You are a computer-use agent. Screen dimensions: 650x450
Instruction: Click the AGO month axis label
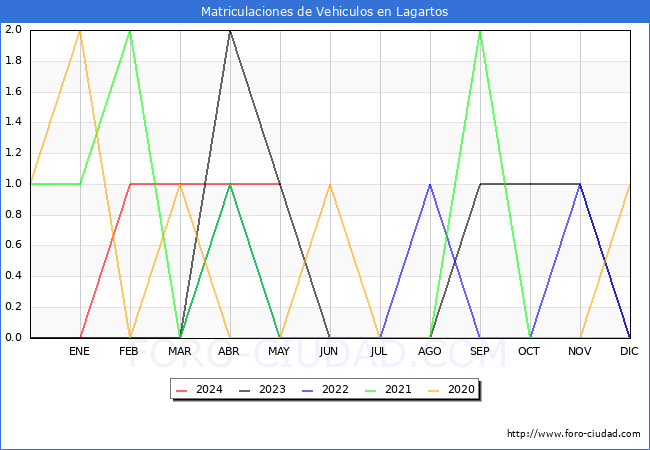[429, 351]
